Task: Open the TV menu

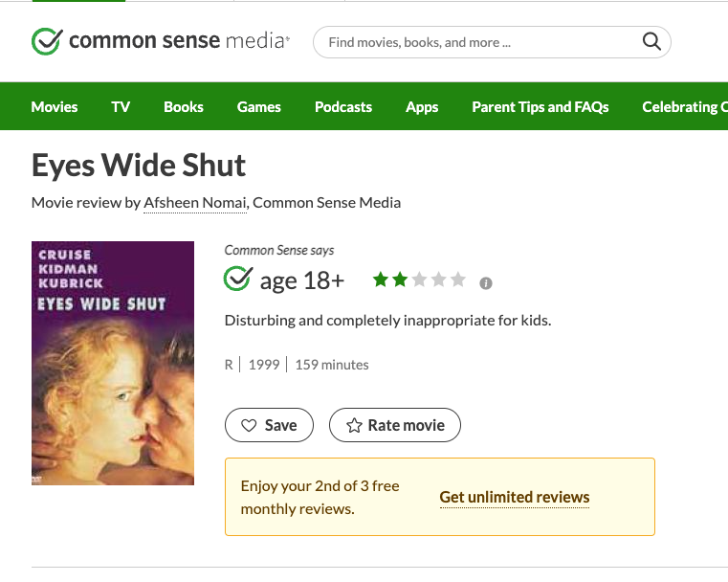Action: coord(121,107)
